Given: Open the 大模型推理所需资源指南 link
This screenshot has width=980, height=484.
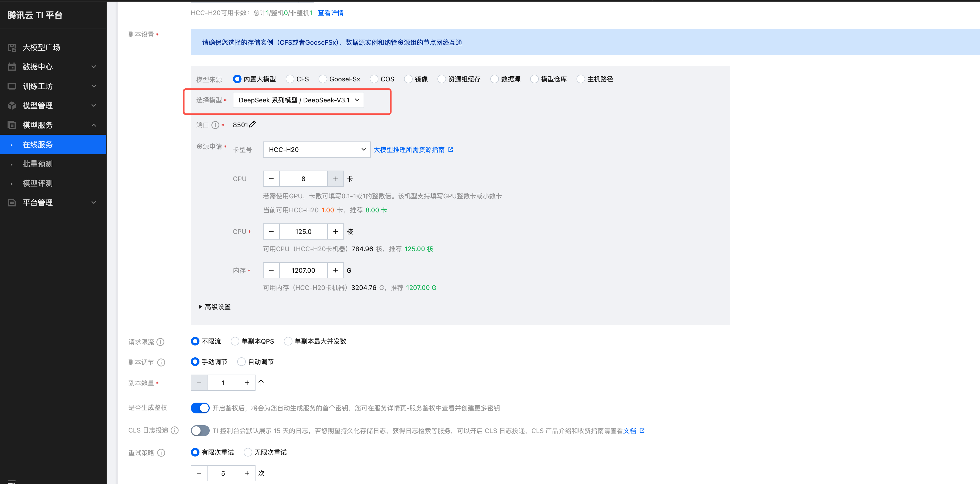Looking at the screenshot, I should coord(409,150).
